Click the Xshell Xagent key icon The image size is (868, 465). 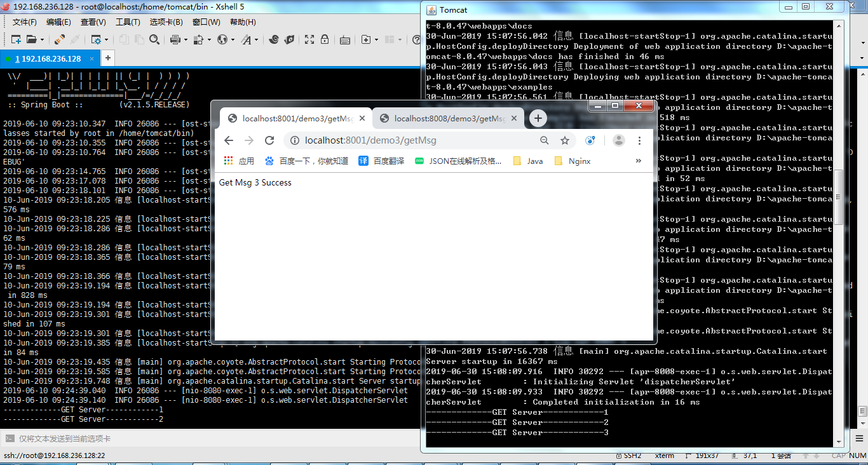289,39
